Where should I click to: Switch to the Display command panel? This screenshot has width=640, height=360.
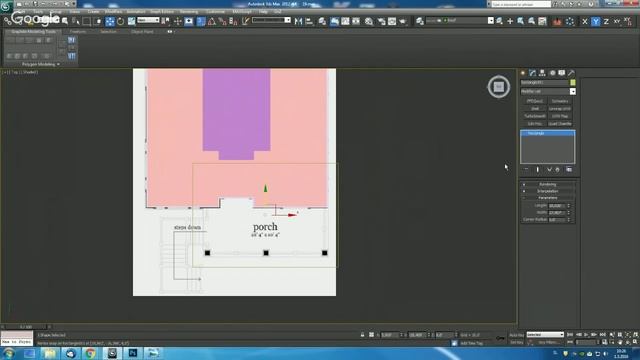tap(562, 73)
